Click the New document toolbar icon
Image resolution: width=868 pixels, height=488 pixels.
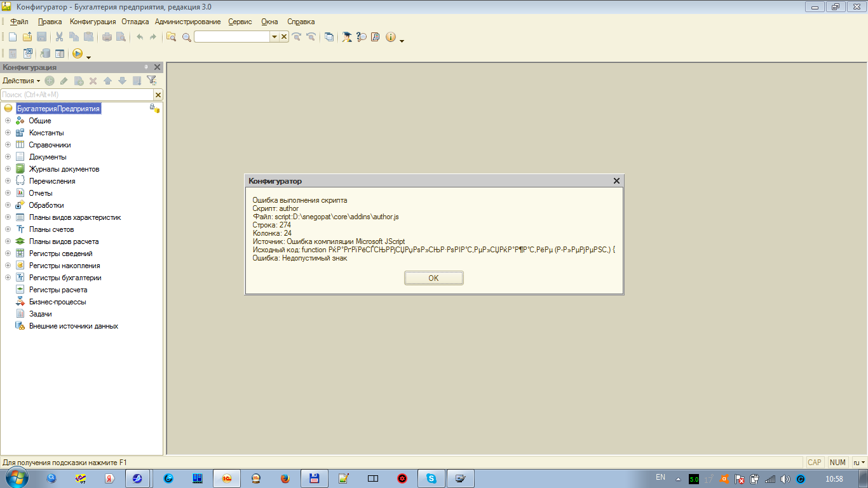click(x=13, y=37)
